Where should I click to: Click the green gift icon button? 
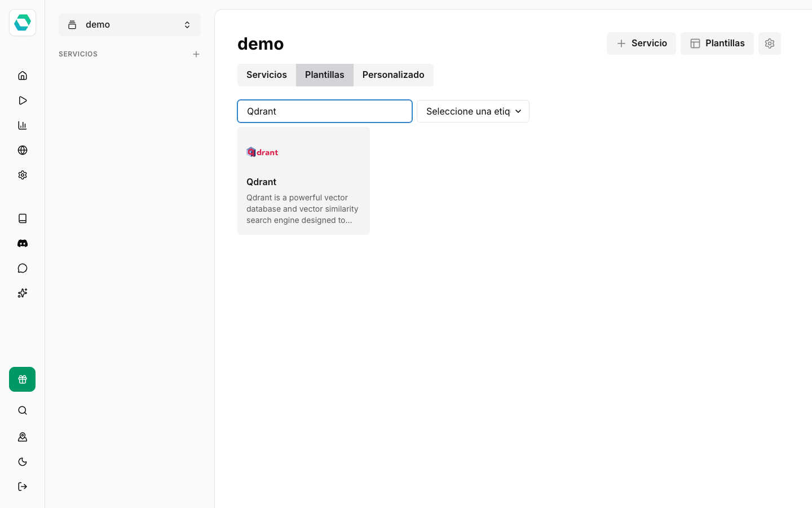(23, 379)
